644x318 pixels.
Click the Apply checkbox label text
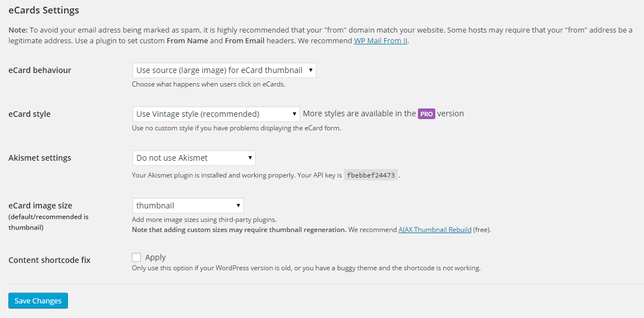click(155, 257)
